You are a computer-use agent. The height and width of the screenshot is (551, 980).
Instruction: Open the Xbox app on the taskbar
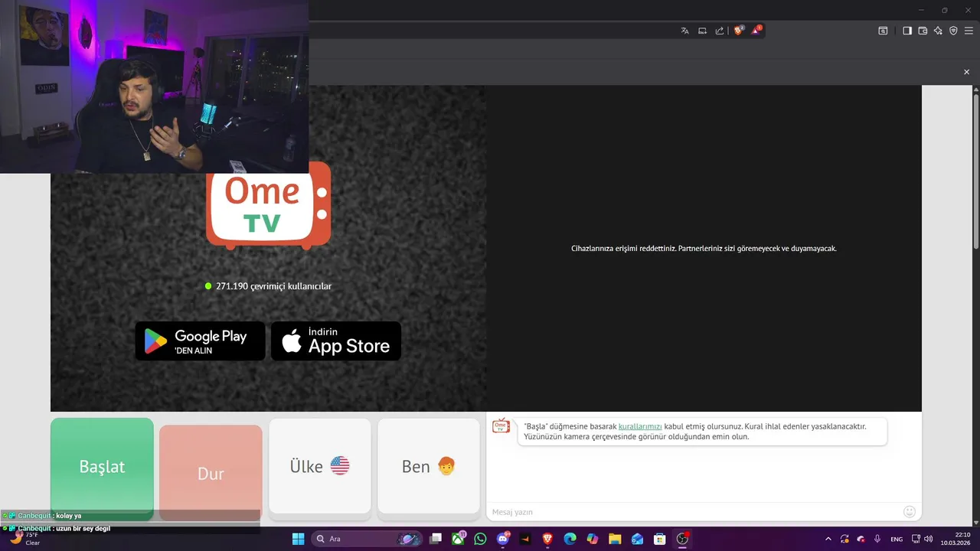(x=458, y=539)
